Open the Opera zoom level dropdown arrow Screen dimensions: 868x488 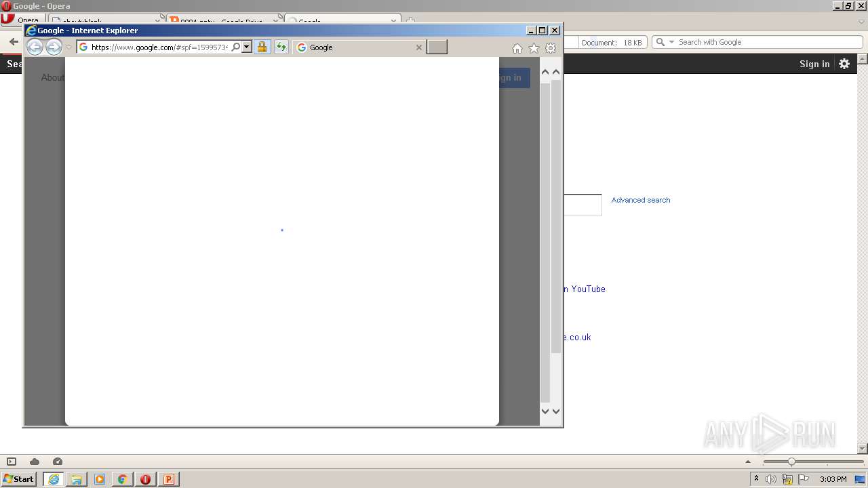(748, 462)
